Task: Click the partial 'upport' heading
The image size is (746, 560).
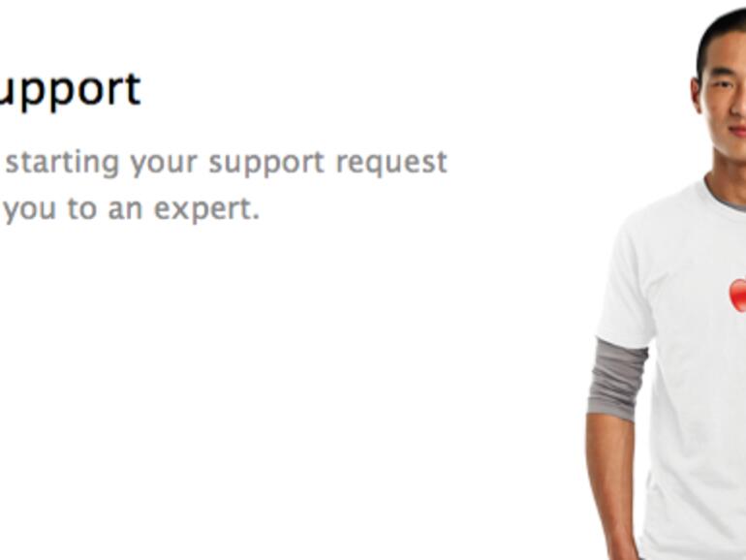Action: 69,91
